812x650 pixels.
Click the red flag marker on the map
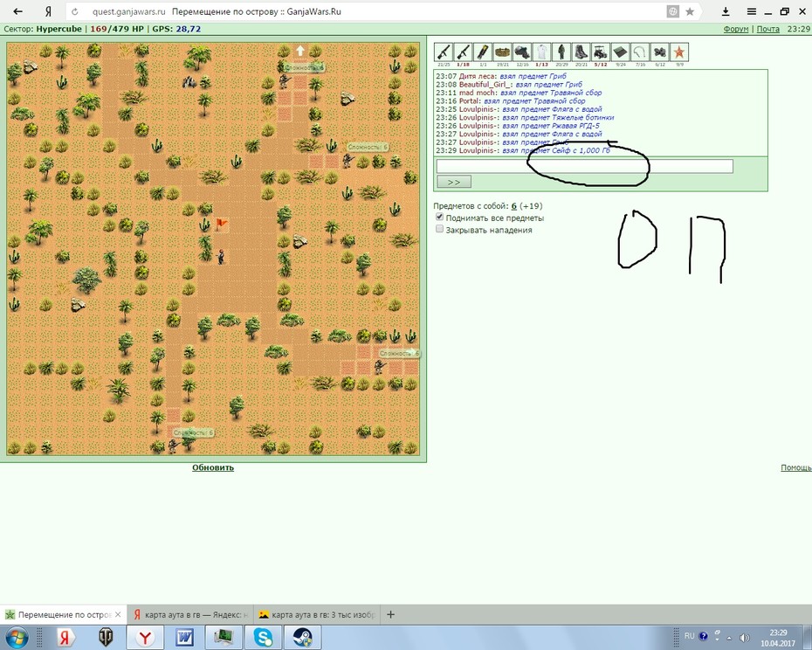(221, 225)
